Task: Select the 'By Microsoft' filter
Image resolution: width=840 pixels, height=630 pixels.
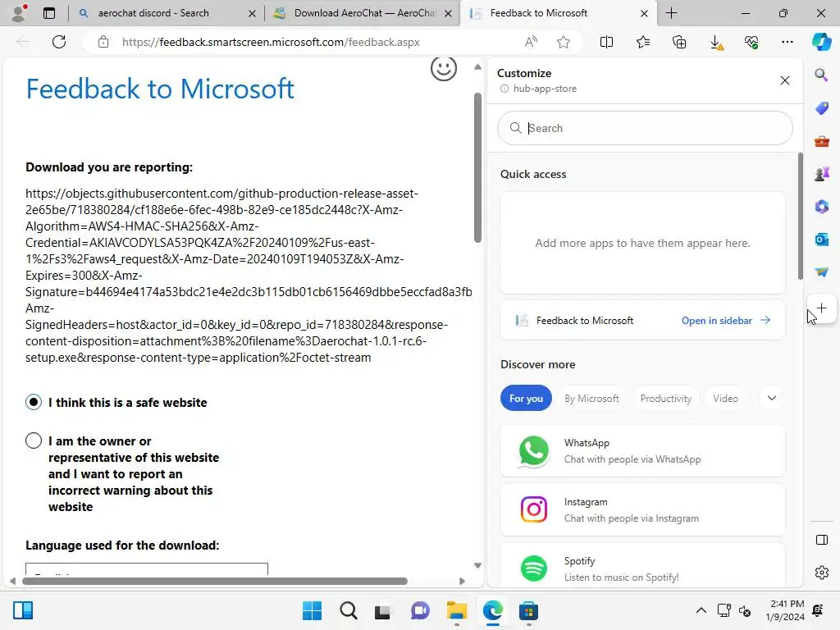Action: (591, 398)
